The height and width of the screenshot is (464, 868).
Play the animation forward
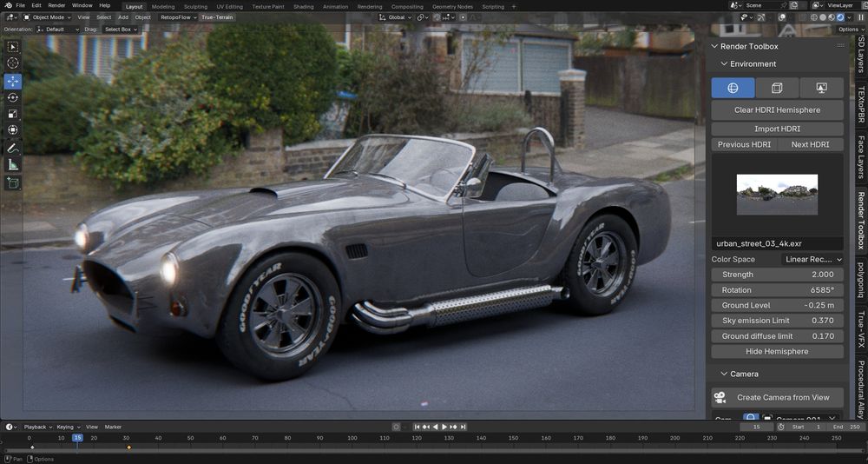tap(444, 427)
